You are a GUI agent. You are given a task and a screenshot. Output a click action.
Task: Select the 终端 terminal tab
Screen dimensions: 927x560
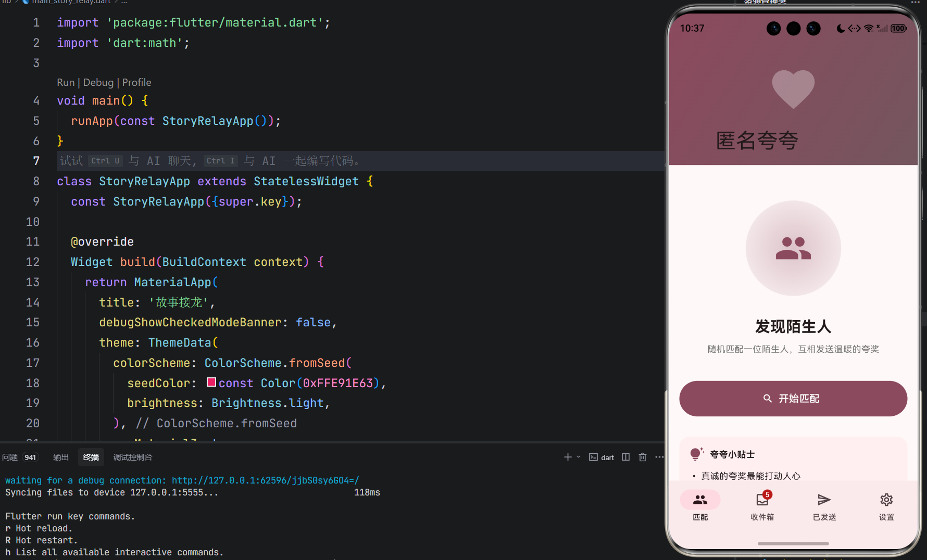(91, 457)
